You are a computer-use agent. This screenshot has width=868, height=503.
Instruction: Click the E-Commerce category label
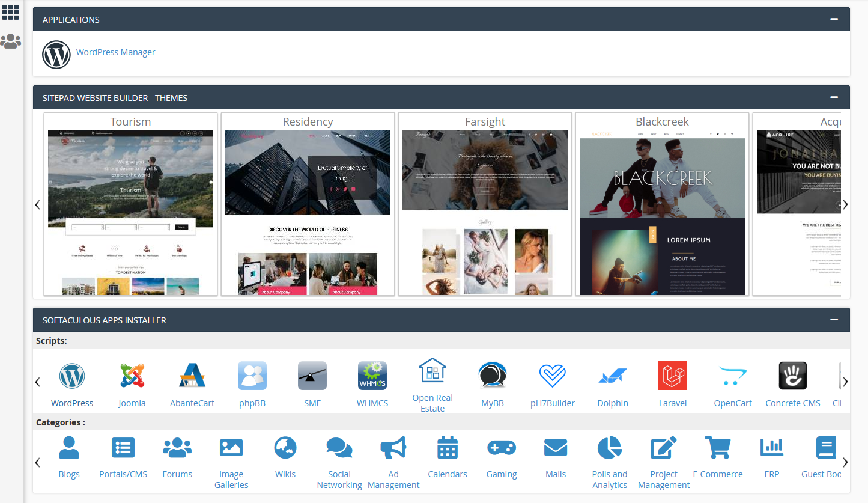tap(718, 474)
